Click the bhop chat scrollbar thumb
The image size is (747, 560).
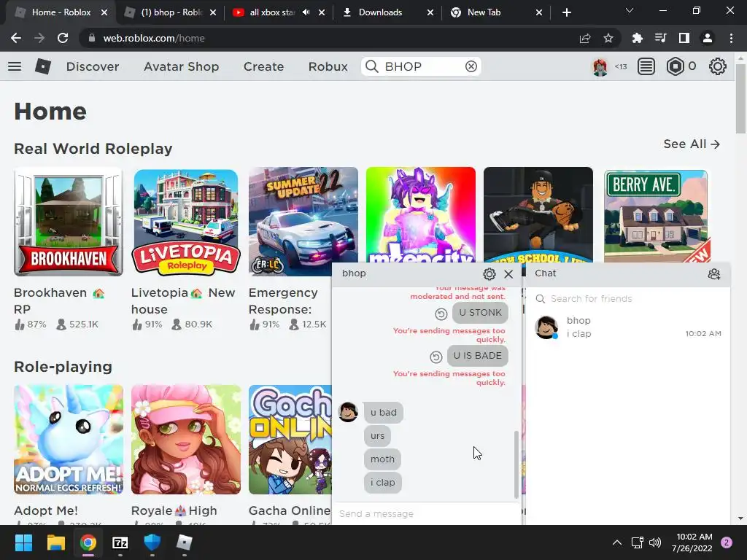coord(516,464)
